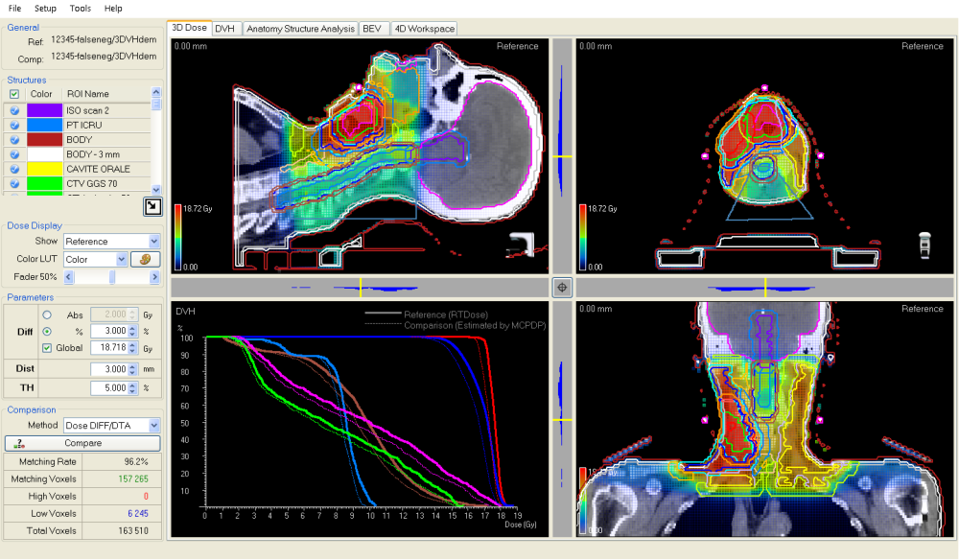
Task: Toggle visibility of the PT ICRU structure
Action: coord(14,126)
